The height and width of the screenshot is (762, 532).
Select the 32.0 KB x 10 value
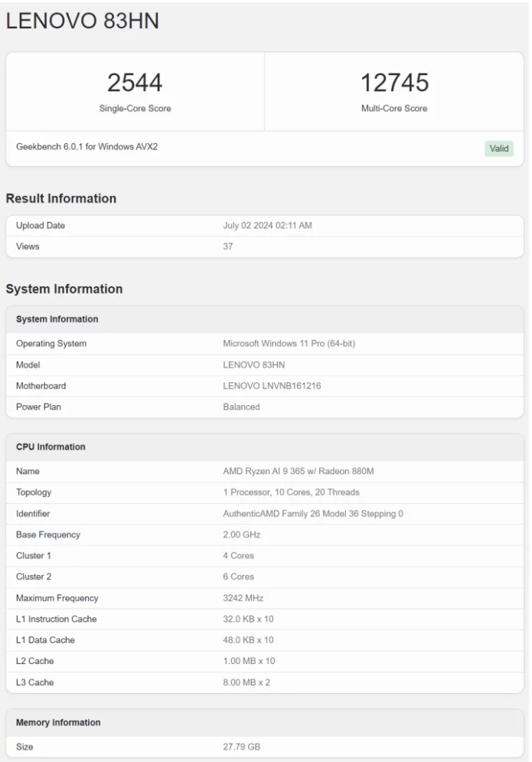point(248,619)
